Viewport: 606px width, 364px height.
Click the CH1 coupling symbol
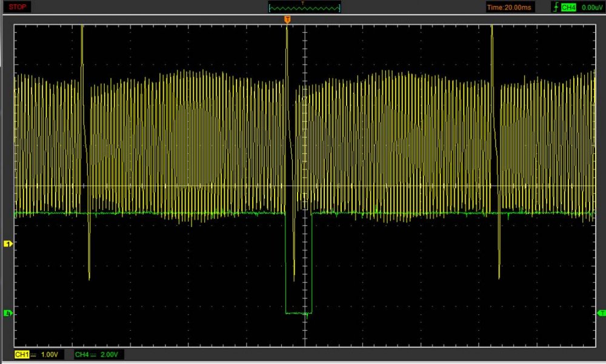(x=34, y=354)
